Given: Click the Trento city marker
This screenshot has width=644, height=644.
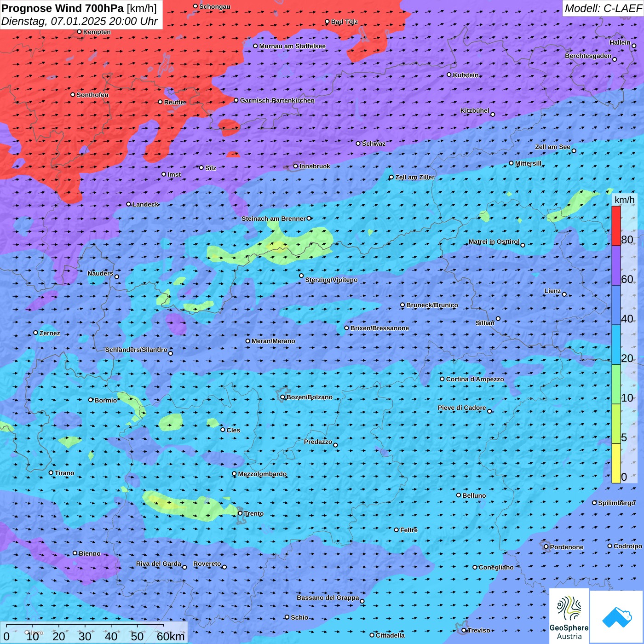Looking at the screenshot, I should [x=240, y=513].
